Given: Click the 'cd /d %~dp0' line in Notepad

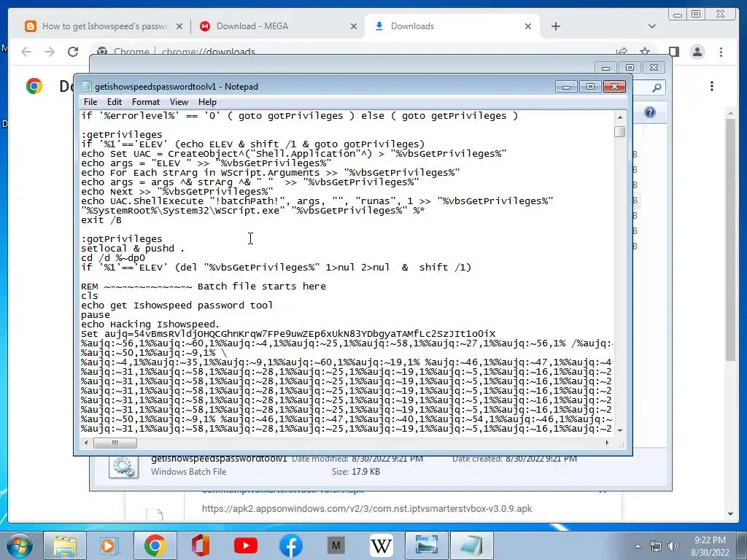Looking at the screenshot, I should [x=113, y=257].
